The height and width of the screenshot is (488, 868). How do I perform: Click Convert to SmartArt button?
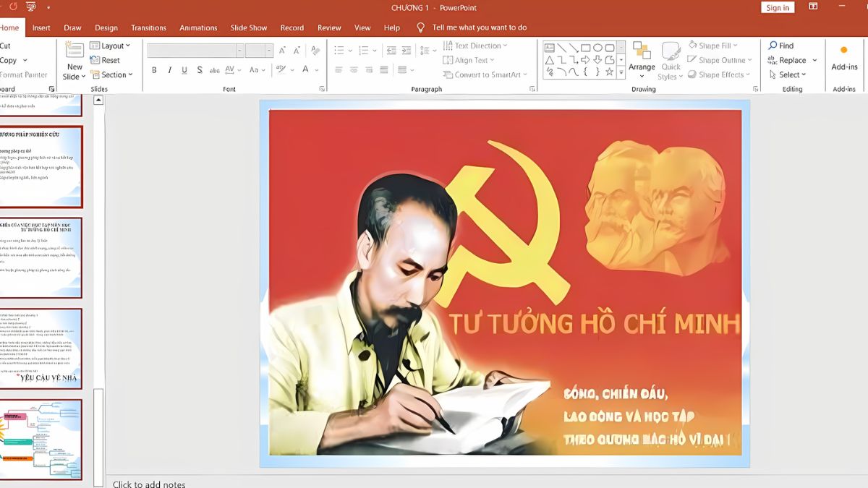485,74
